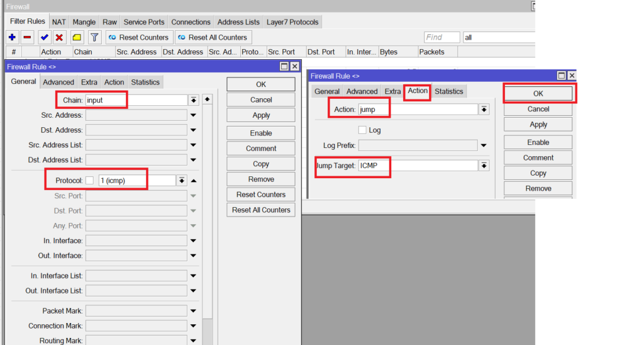Expand the Connection Mark field

tap(193, 325)
